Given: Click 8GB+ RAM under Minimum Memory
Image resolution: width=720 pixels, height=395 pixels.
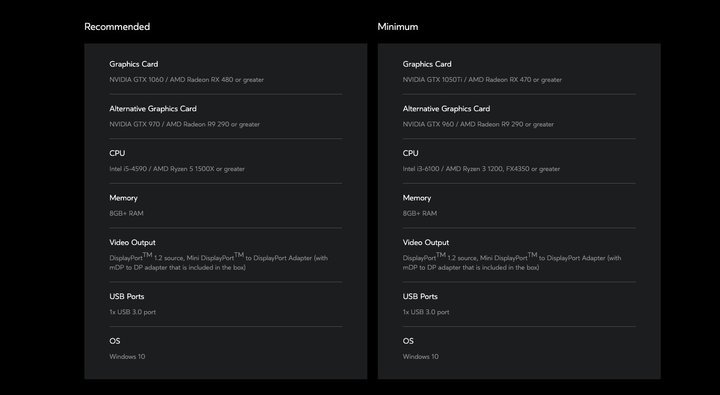Looking at the screenshot, I should [x=420, y=213].
